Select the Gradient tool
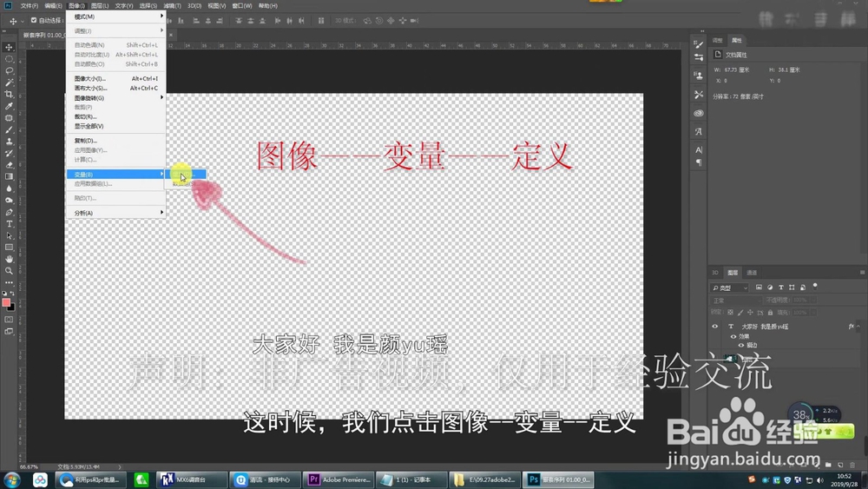 tap(9, 176)
